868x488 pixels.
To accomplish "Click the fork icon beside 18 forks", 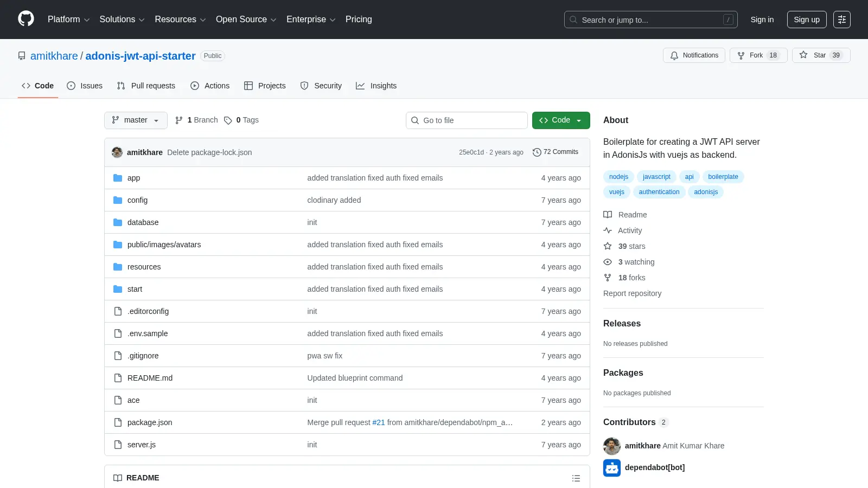I will pos(608,278).
